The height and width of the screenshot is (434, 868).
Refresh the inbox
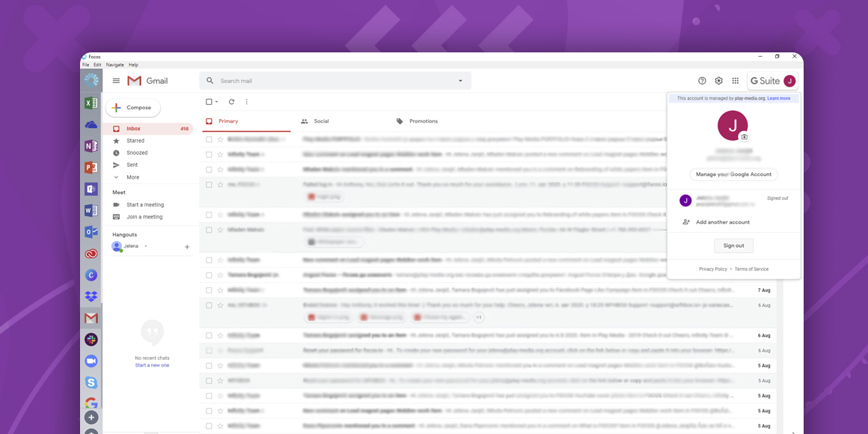(231, 102)
